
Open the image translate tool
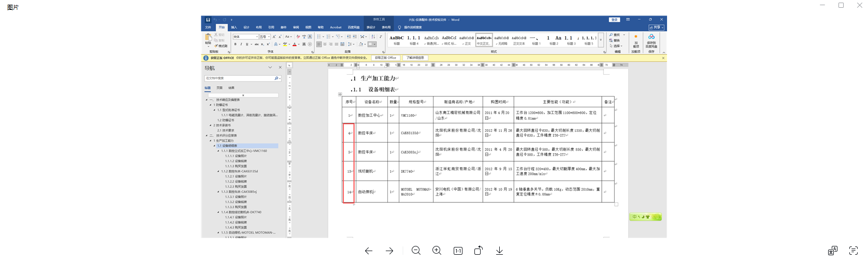833,251
